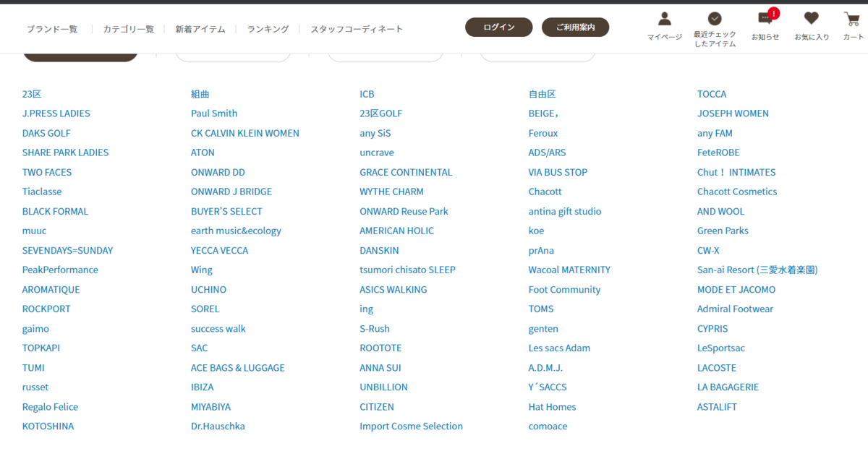
Task: Open the ANNA SUI link
Action: (380, 367)
